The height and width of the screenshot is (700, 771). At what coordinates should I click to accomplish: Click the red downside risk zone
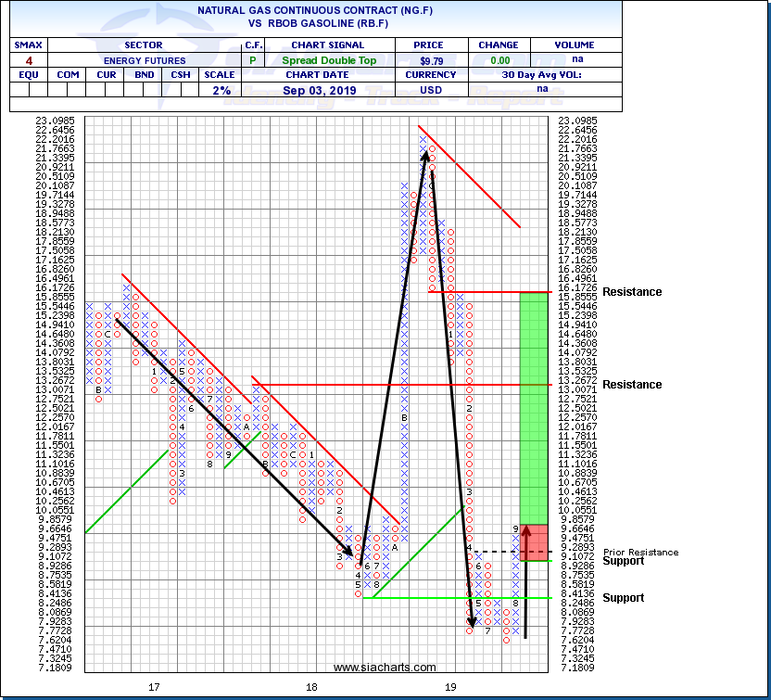533,542
